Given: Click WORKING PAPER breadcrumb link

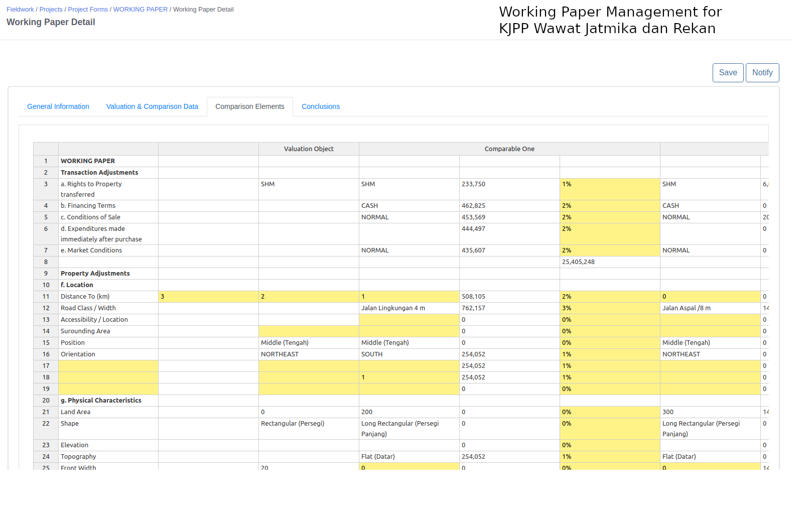Looking at the screenshot, I should [x=141, y=10].
